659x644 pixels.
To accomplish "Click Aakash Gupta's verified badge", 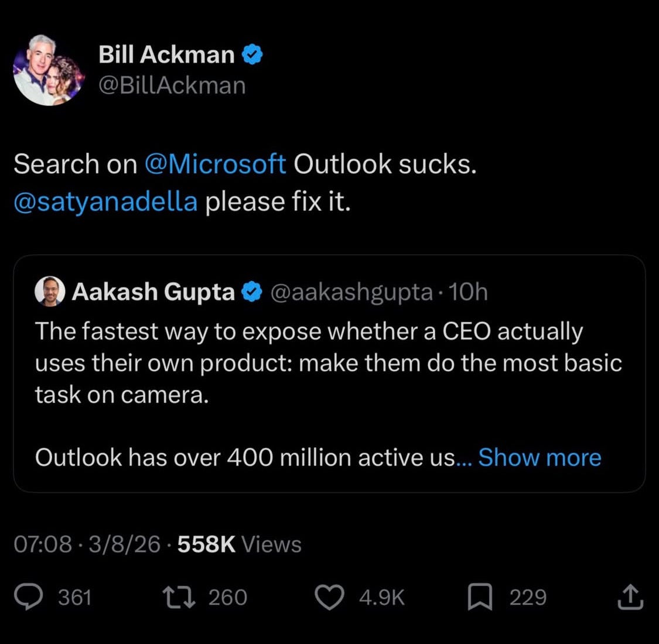I will [252, 292].
